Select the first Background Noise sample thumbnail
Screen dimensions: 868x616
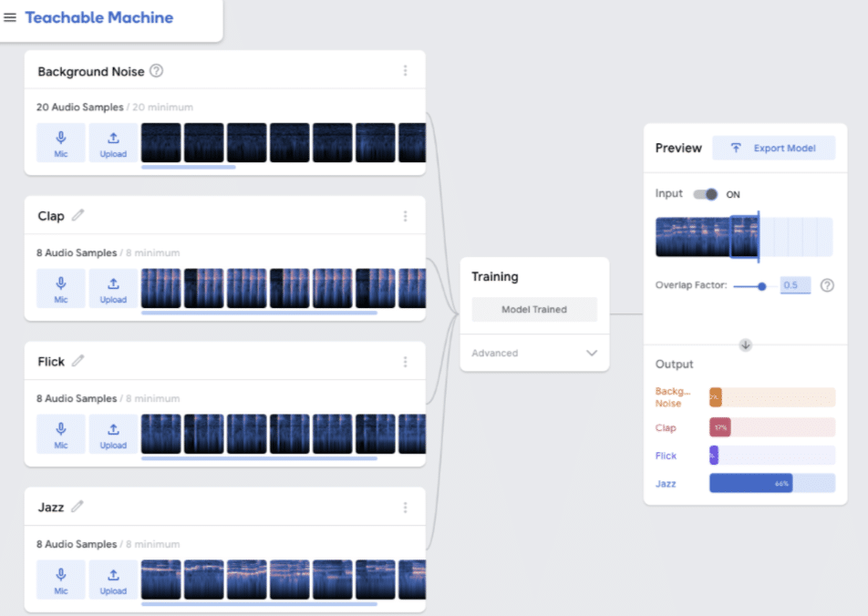161,143
